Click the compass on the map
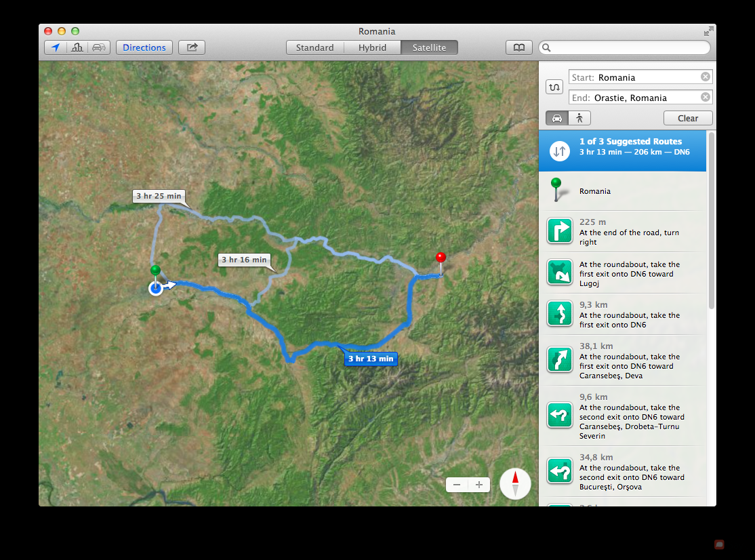The width and height of the screenshot is (755, 560). [515, 484]
